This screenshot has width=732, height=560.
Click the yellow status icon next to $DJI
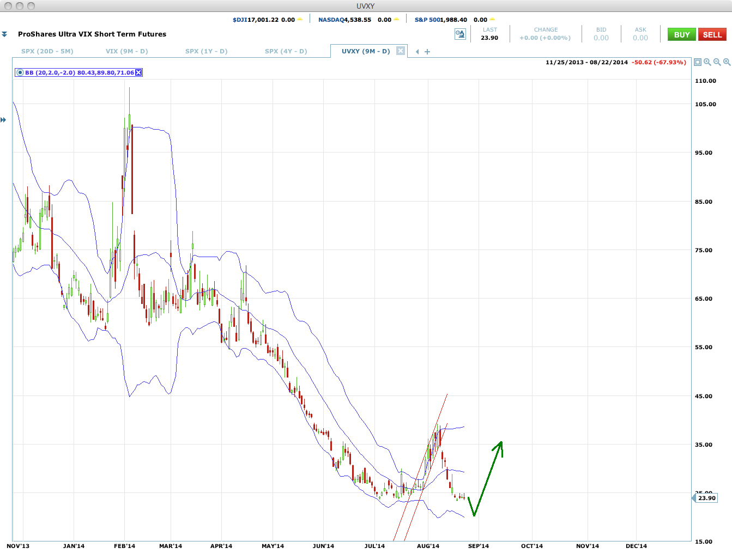300,20
